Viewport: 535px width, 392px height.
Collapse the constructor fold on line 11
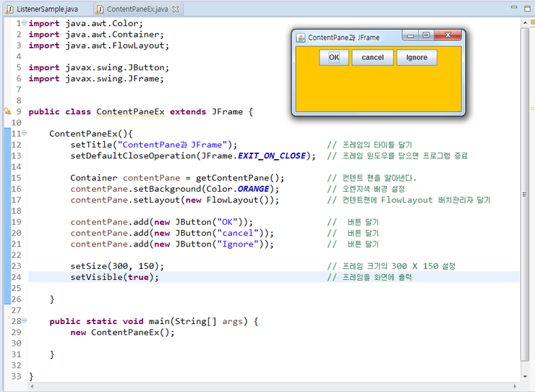[x=25, y=133]
